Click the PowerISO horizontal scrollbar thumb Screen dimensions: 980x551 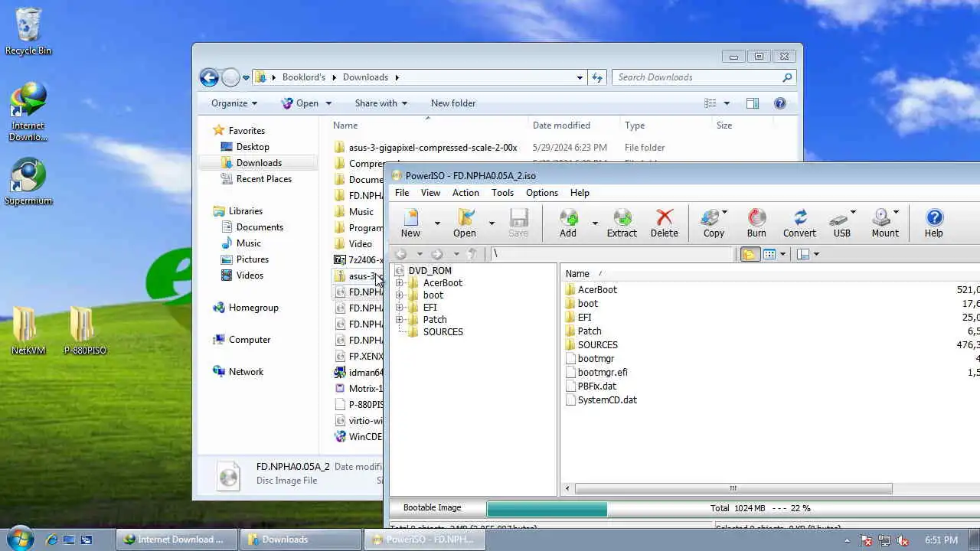coord(733,488)
